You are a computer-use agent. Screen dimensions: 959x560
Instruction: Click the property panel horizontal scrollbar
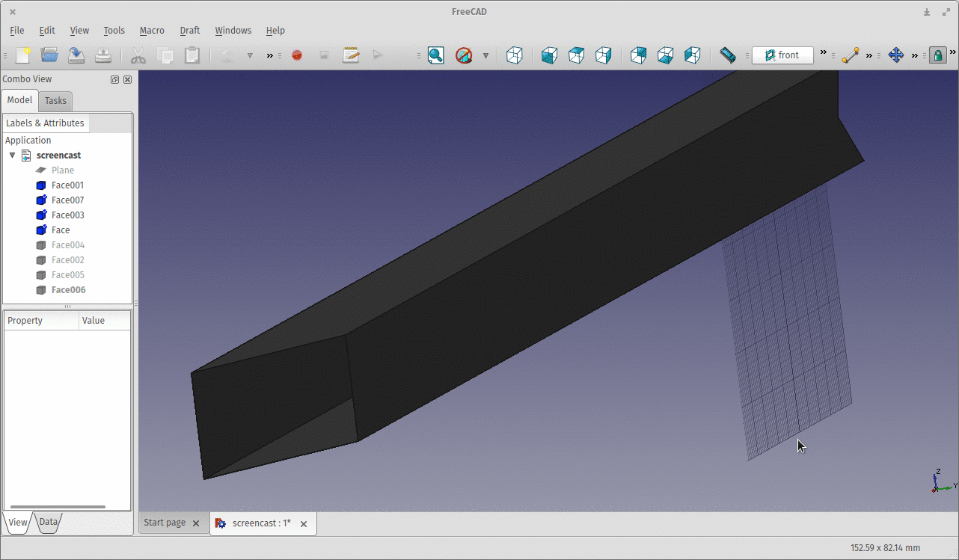58,507
